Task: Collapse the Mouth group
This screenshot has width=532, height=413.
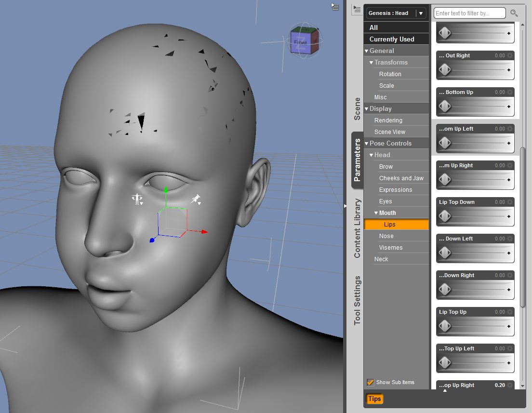Action: tap(376, 213)
